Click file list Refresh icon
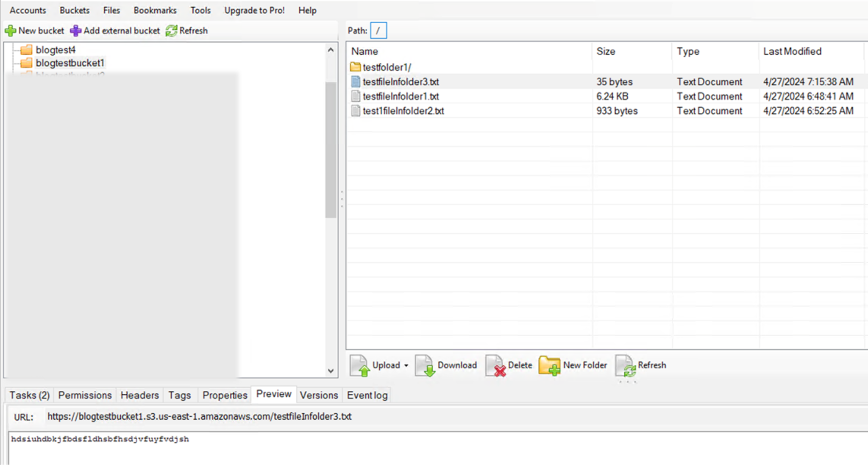 pyautogui.click(x=626, y=365)
